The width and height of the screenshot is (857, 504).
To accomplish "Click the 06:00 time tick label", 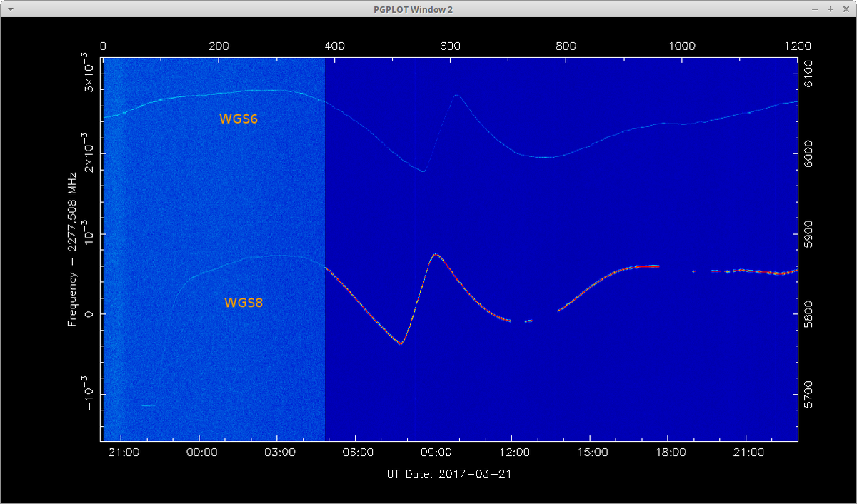I will tap(358, 453).
